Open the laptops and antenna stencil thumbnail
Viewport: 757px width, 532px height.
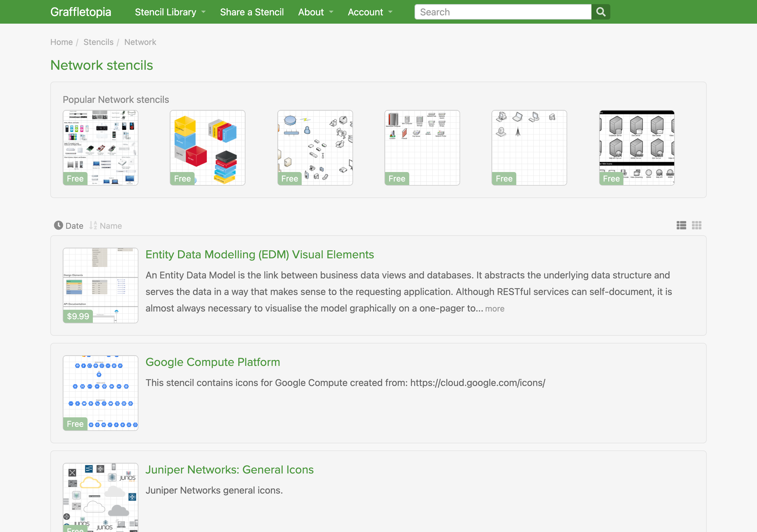pyautogui.click(x=530, y=148)
